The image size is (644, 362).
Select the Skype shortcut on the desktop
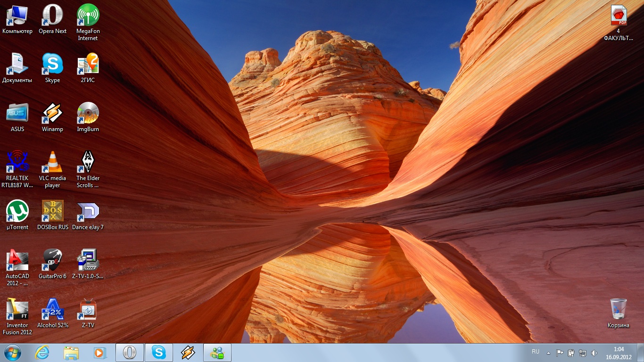52,68
